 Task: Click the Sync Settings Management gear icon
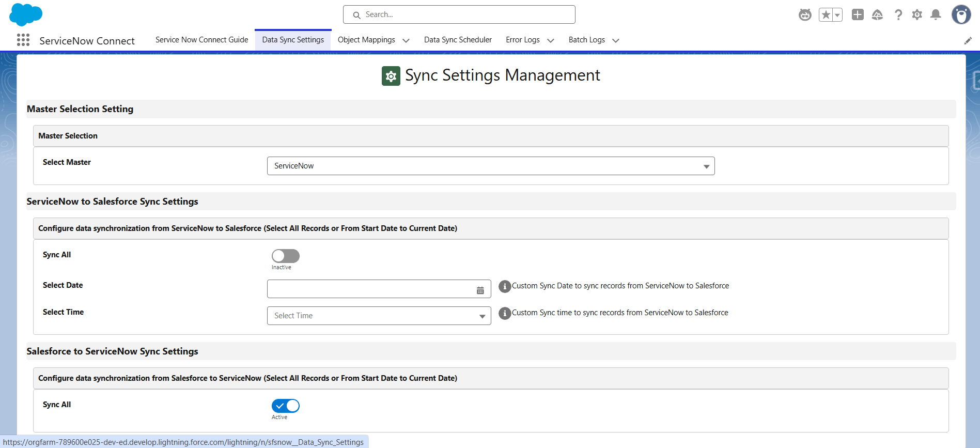pos(391,76)
